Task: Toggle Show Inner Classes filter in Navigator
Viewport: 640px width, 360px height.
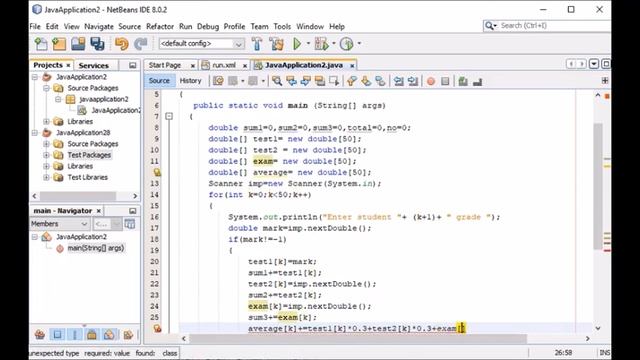Action: click(109, 335)
